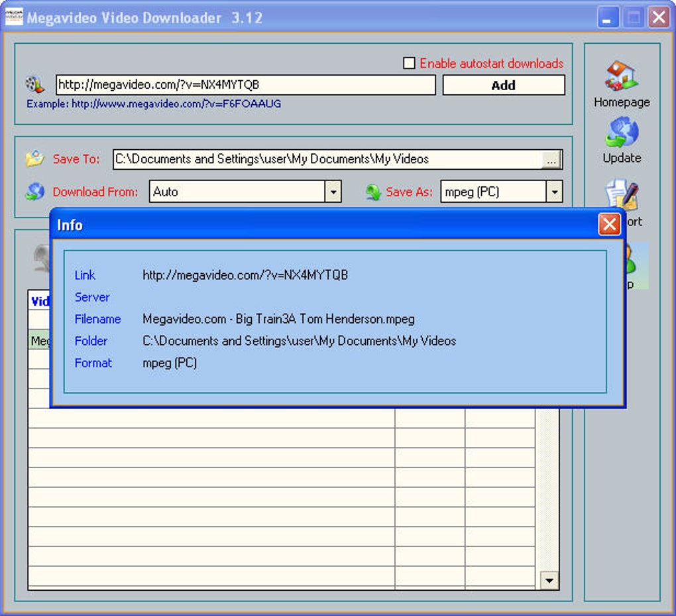
Task: Click the Save To label
Action: [x=76, y=159]
